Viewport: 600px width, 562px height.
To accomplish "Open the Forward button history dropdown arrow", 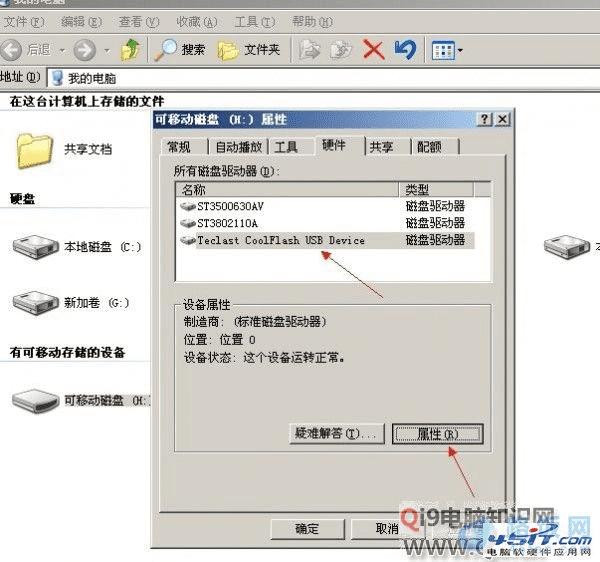I will 107,50.
